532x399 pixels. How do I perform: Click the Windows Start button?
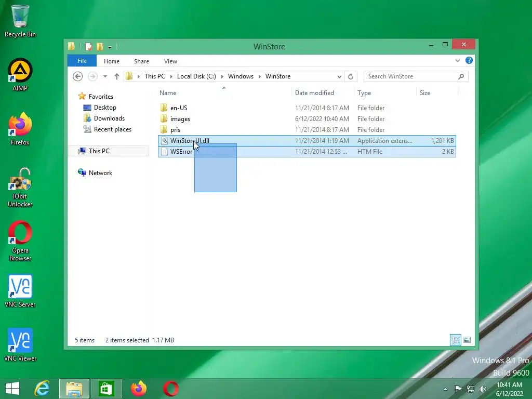(x=12, y=389)
